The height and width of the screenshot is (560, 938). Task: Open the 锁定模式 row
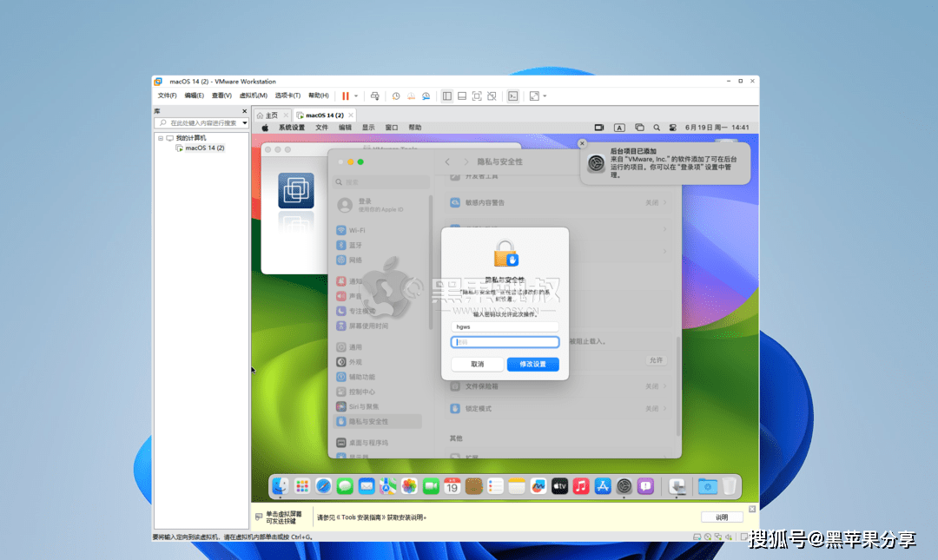[x=558, y=409]
